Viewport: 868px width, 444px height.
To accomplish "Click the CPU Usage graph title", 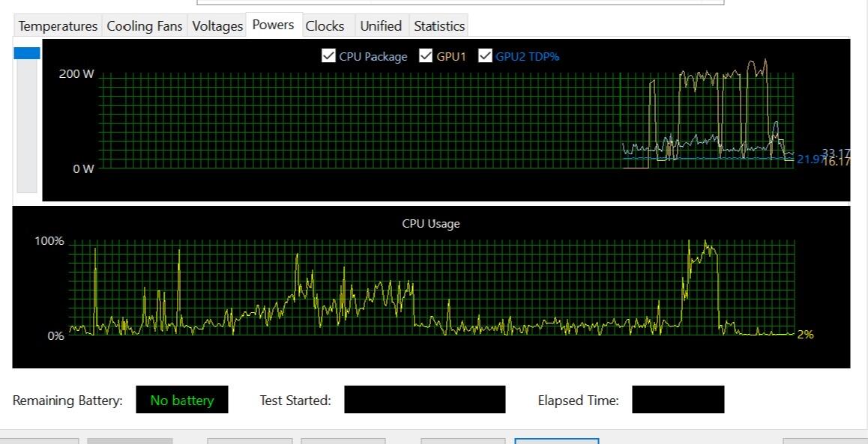I will (x=431, y=224).
